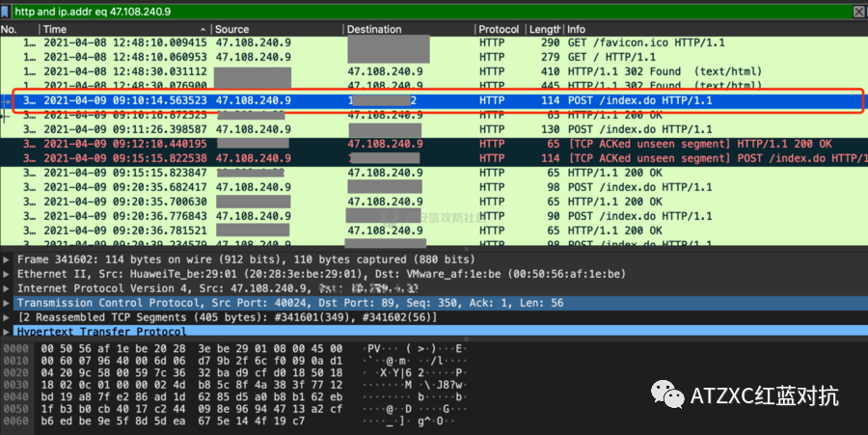The width and height of the screenshot is (868, 435).
Task: Select the 200 OK packet at 09:20:36.781521
Action: [434, 231]
